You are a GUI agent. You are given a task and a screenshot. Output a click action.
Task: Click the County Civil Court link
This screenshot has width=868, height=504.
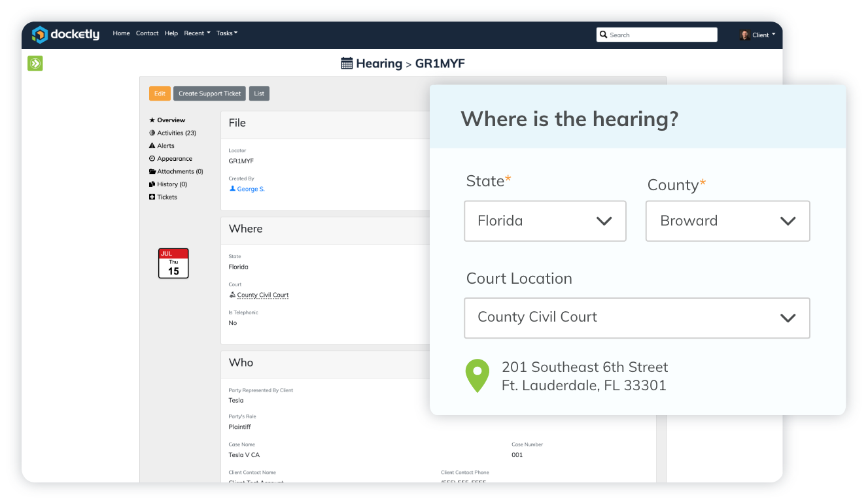click(262, 295)
